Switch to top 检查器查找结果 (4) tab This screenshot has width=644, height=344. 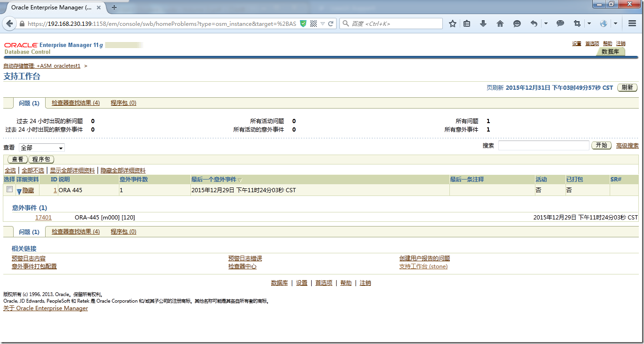click(76, 103)
